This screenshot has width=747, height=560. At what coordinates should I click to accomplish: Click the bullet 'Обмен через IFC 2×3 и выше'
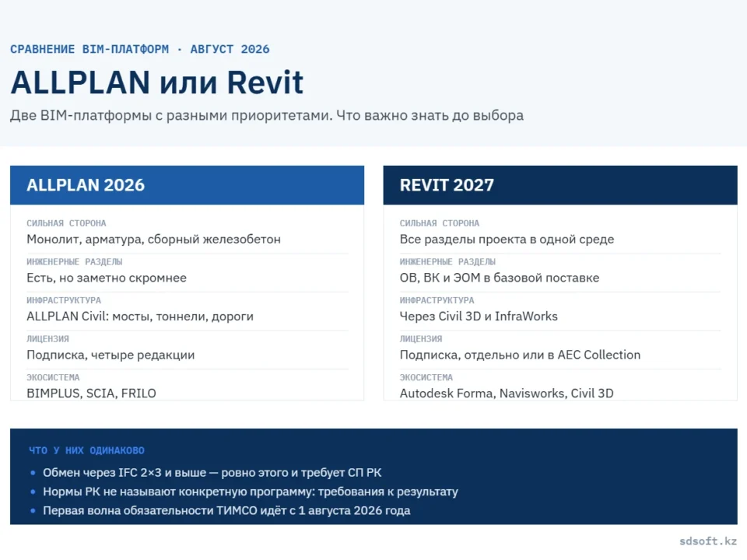pyautogui.click(x=124, y=472)
